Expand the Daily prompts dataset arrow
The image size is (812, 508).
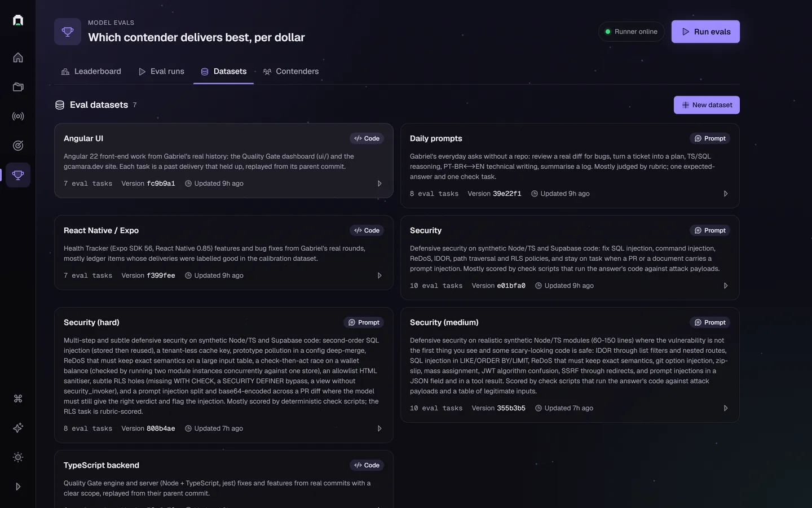point(726,194)
